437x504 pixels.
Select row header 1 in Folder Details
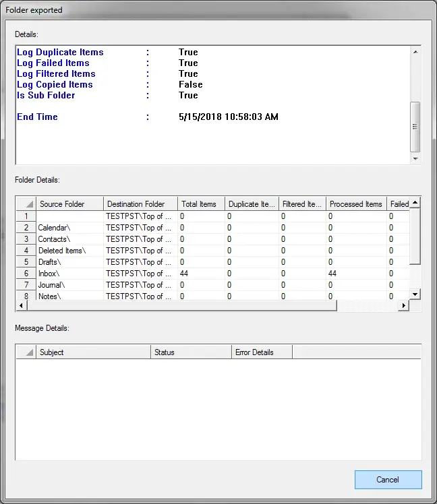pyautogui.click(x=26, y=216)
